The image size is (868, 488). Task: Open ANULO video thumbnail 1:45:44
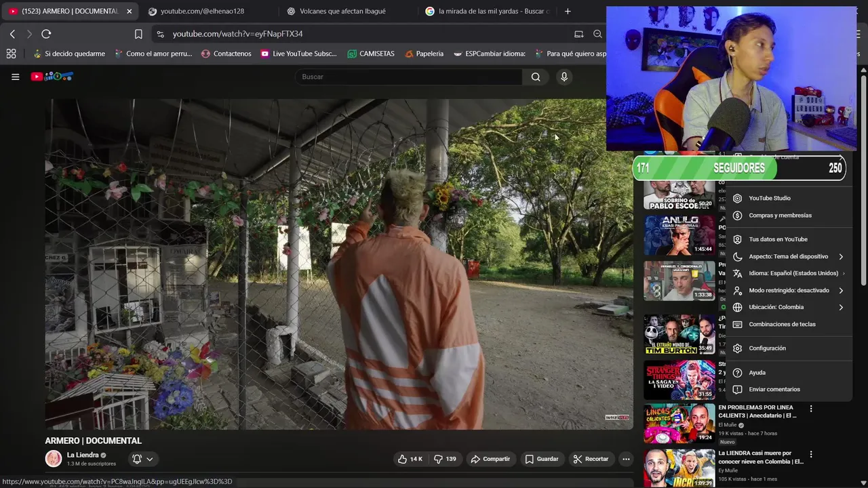[x=679, y=235]
